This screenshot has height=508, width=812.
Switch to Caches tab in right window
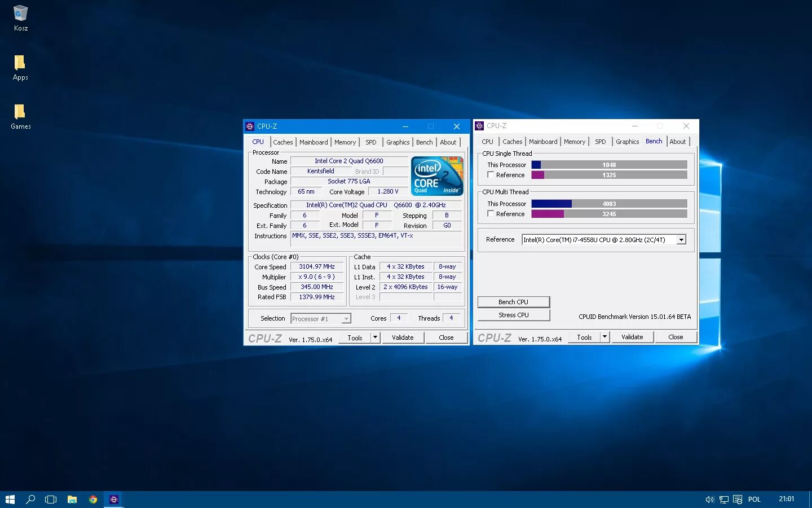point(513,142)
